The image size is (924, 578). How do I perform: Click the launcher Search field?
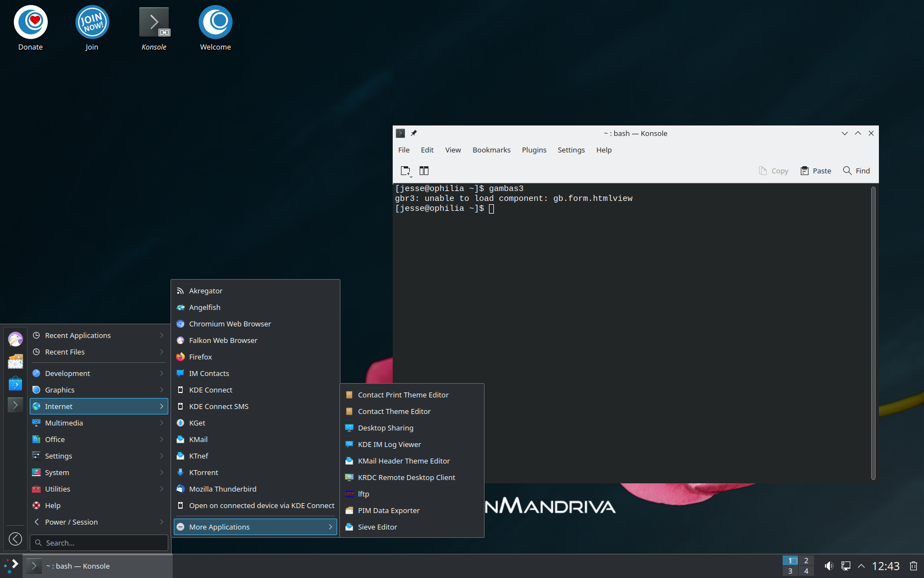tap(99, 543)
